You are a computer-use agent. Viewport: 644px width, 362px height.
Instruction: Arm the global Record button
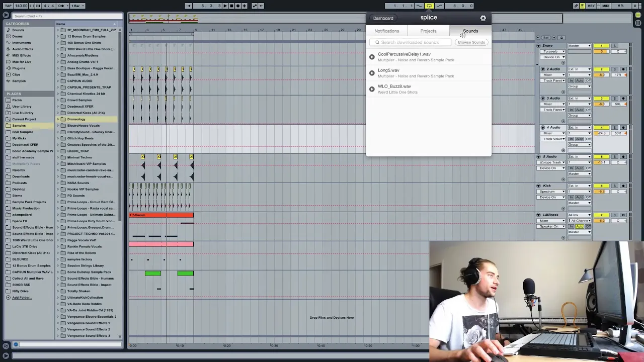click(238, 6)
